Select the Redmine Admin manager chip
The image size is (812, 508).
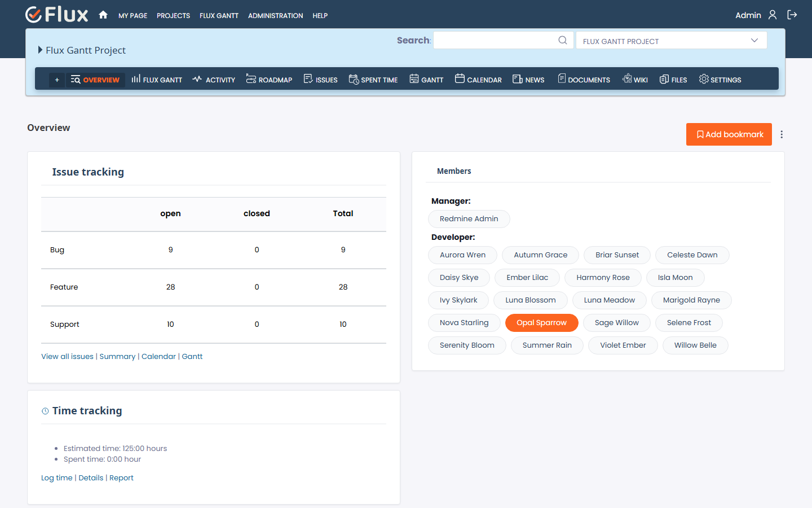(469, 219)
